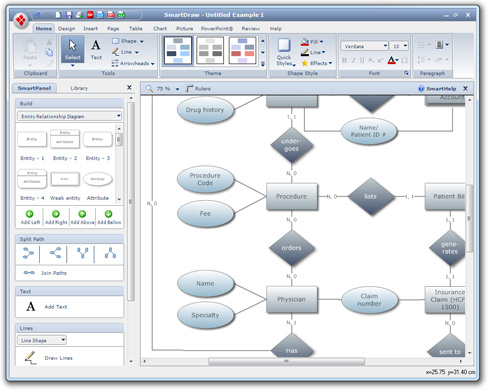490x391 pixels.
Task: Open the 75% zoom level dropdown
Action: coord(177,89)
